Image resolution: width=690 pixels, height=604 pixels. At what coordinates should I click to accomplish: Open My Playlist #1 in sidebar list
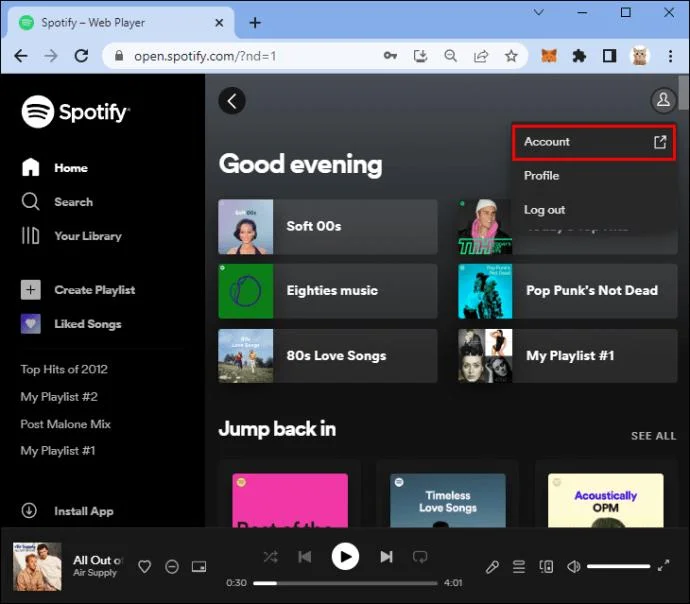[x=58, y=451]
